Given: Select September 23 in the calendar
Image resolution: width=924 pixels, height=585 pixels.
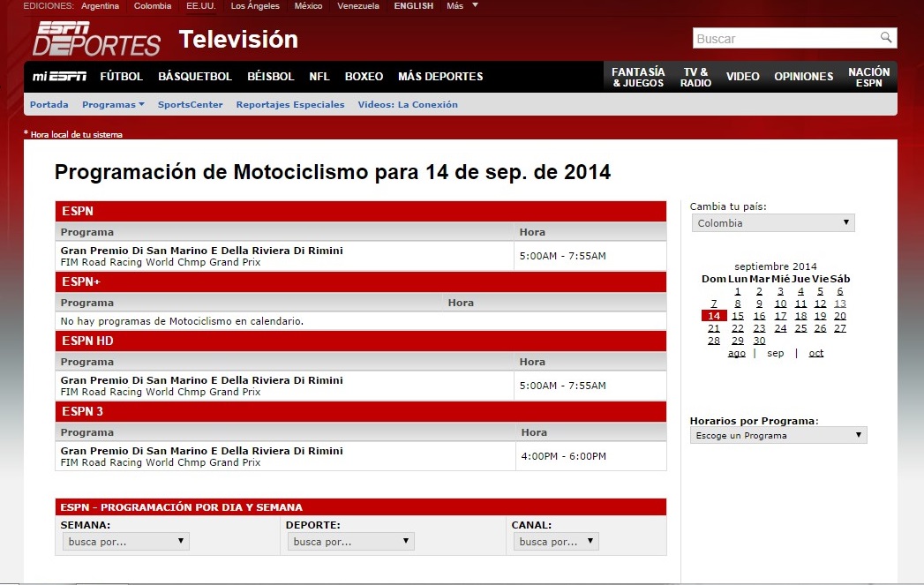Looking at the screenshot, I should pyautogui.click(x=759, y=329).
